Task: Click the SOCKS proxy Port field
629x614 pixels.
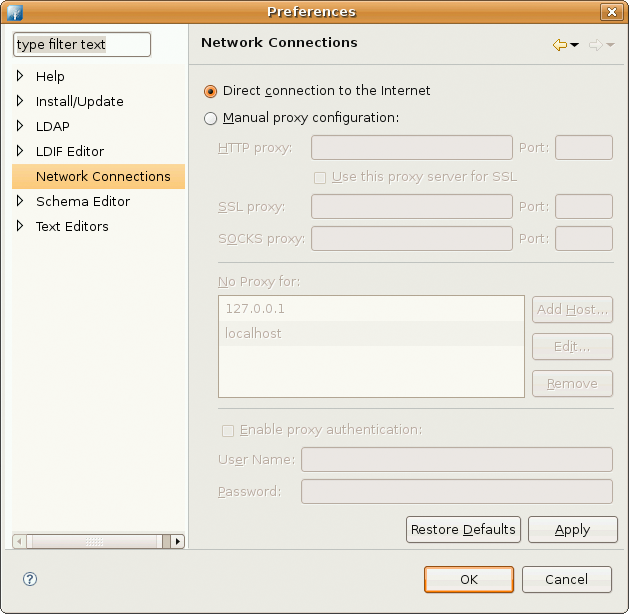Action: coord(584,239)
